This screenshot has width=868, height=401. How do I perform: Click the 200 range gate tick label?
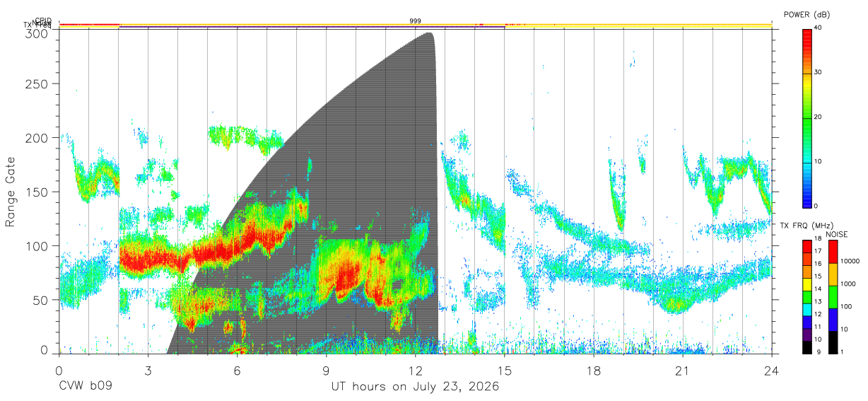37,138
